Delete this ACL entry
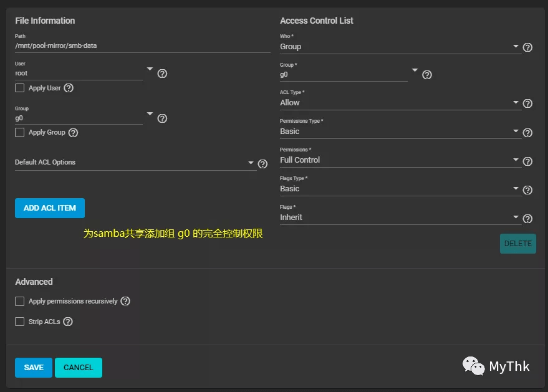The width and height of the screenshot is (548, 392). (518, 244)
